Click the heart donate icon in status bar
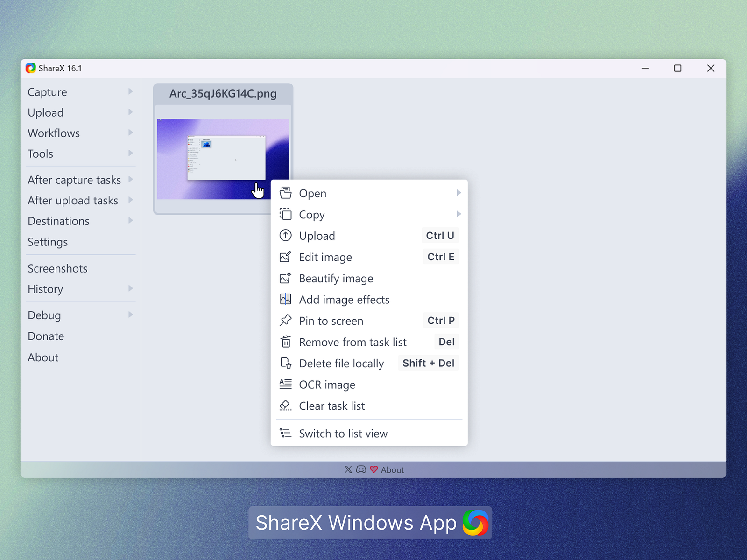747x560 pixels. click(x=373, y=469)
